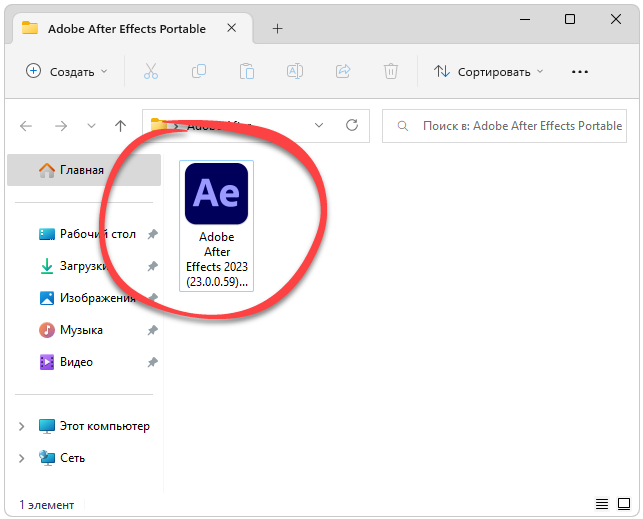Viewport: 643px width, 519px height.
Task: Select the Adobe After Effects 2023 file
Action: [x=217, y=226]
